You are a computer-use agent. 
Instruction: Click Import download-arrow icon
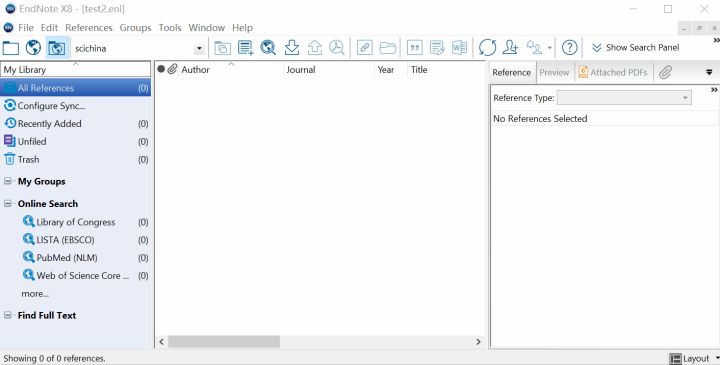click(x=292, y=48)
